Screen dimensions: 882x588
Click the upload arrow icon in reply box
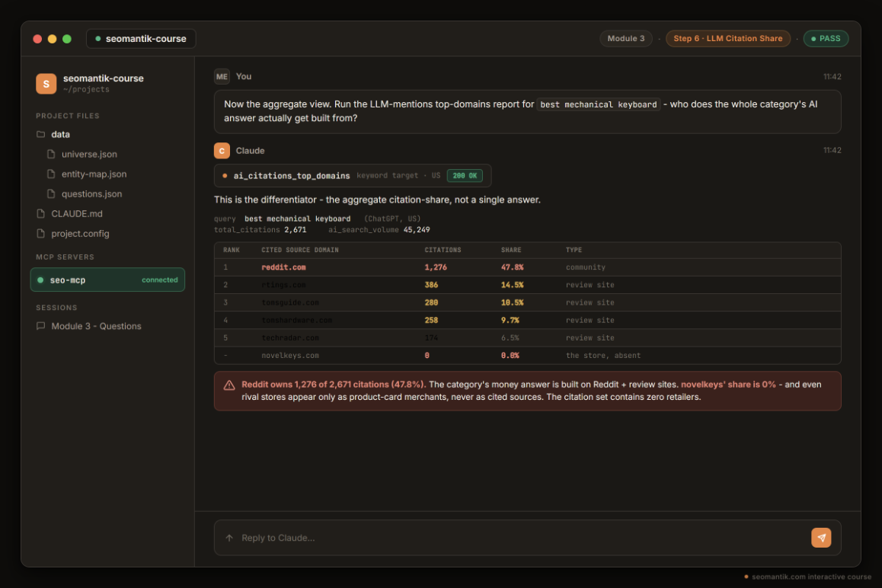click(x=229, y=538)
